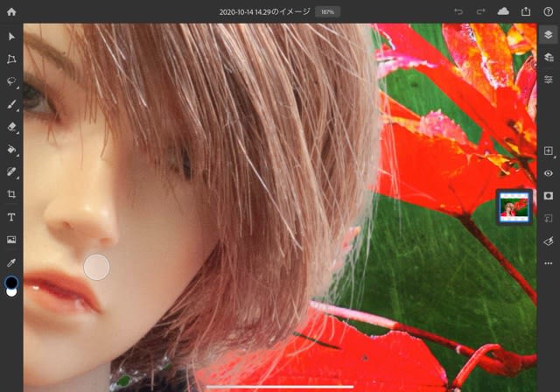Expand Eraser tool variant arrow

point(17,133)
